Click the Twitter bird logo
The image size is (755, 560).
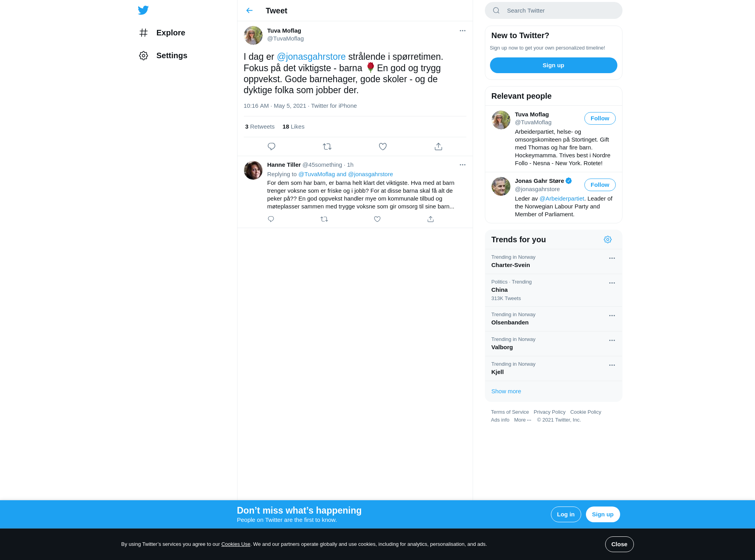click(143, 10)
